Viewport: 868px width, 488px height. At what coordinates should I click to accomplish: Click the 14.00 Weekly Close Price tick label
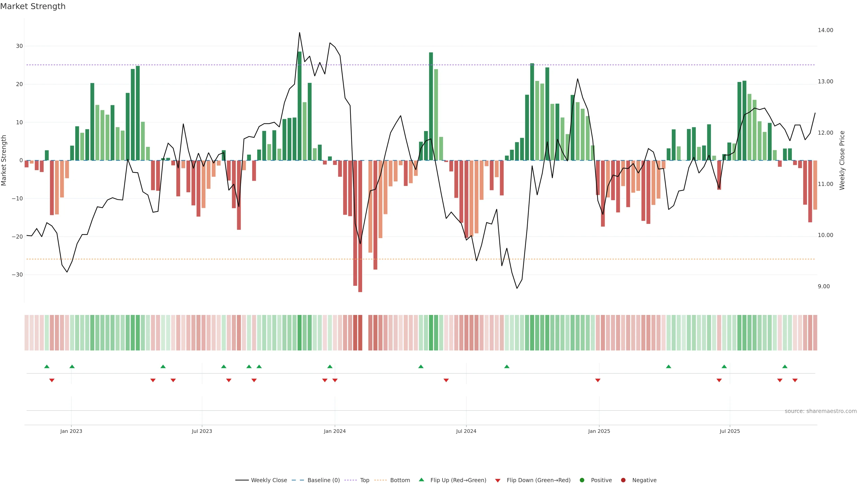825,30
